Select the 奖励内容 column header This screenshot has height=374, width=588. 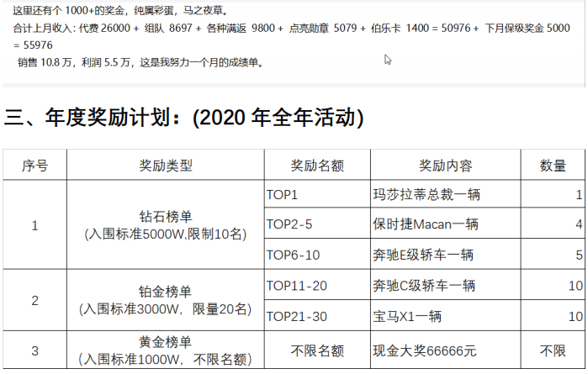pyautogui.click(x=446, y=166)
